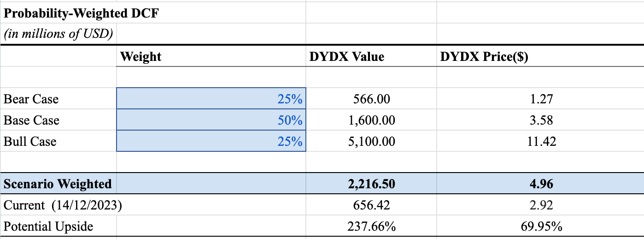Select the 'Current (14/12/2023)' label
The image size is (644, 239).
coord(63,205)
